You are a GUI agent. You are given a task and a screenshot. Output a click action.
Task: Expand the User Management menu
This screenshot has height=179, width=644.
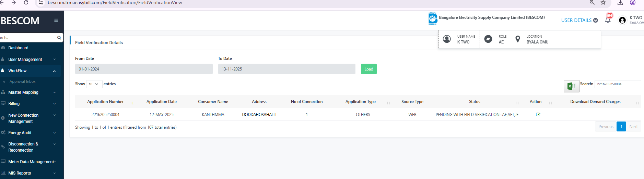(x=31, y=60)
